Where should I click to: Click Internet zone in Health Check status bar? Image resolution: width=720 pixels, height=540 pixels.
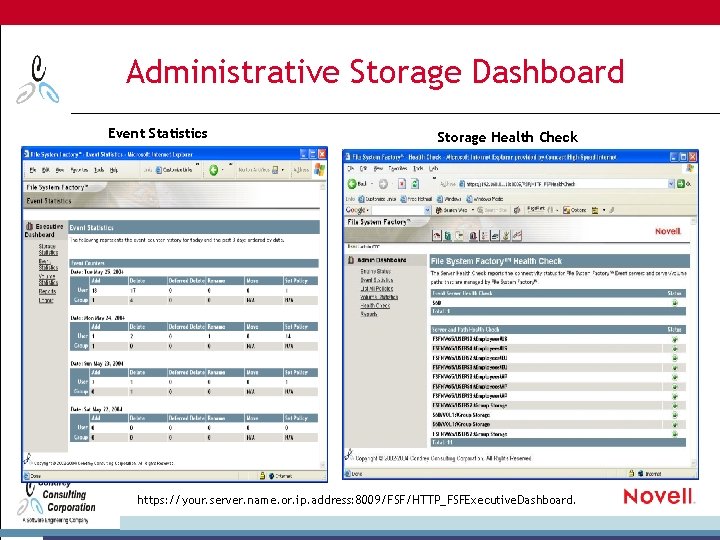pyautogui.click(x=650, y=473)
